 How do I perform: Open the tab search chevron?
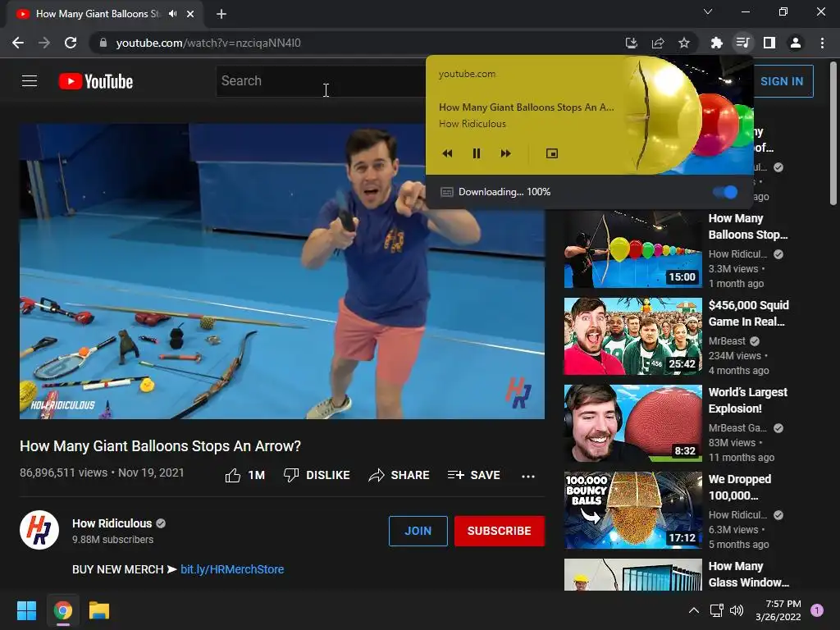click(708, 11)
